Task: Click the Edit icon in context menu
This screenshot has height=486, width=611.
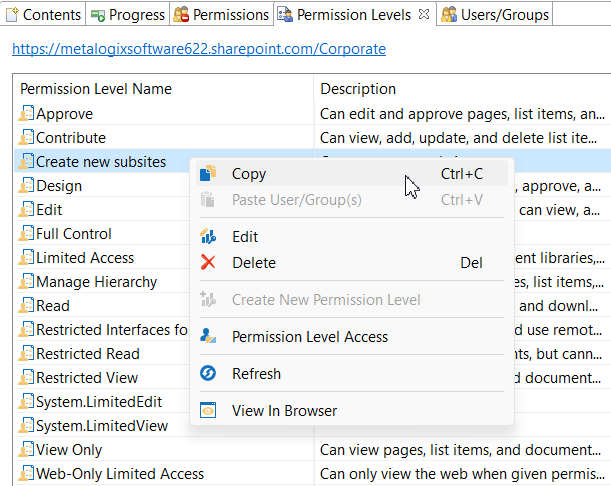Action: click(208, 237)
